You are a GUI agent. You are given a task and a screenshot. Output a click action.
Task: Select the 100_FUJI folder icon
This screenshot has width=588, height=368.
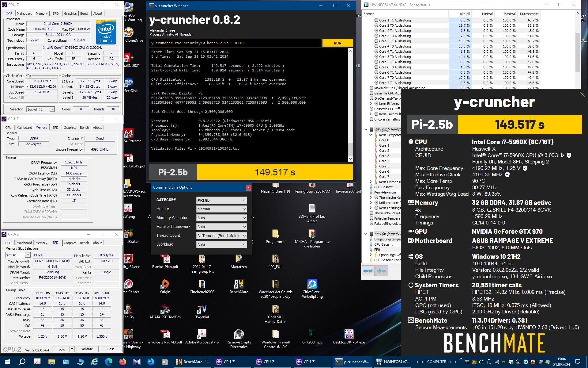point(275,261)
